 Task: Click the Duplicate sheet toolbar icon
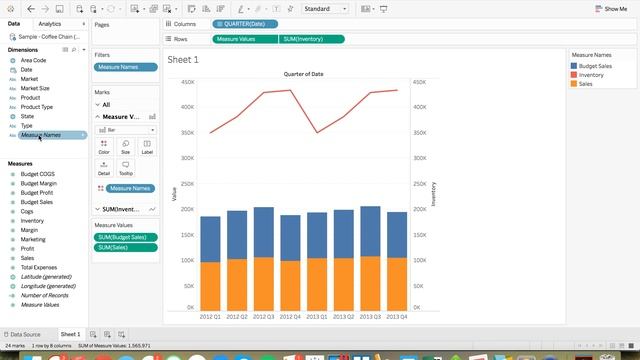point(153,9)
